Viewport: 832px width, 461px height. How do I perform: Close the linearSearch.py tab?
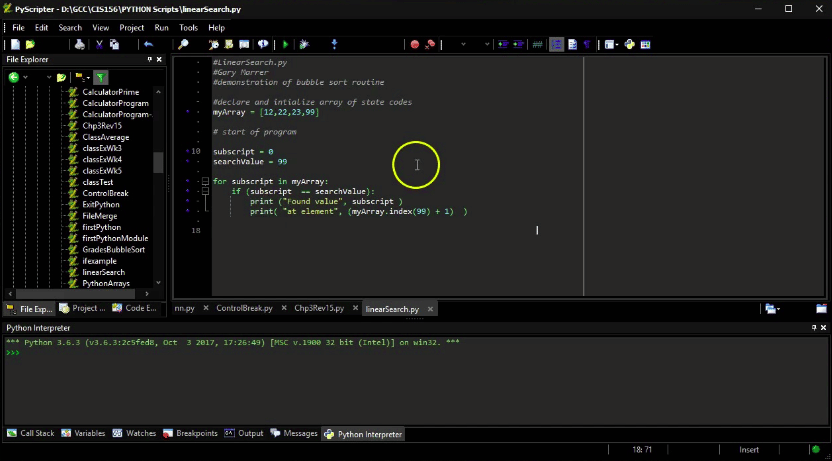pos(430,309)
